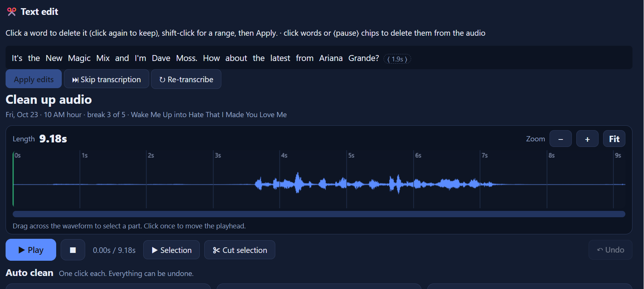Select the word "Magic" in transcript
Image resolution: width=644 pixels, height=289 pixels.
point(79,58)
